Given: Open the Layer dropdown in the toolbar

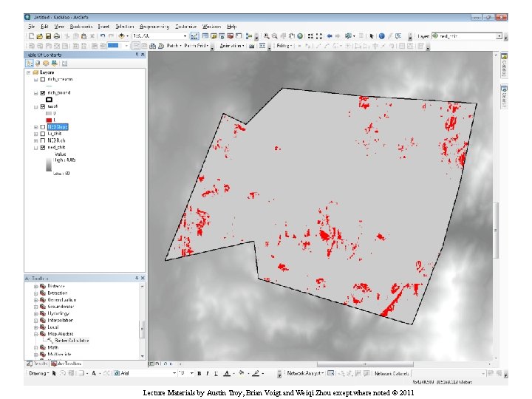Looking at the screenshot, I should tap(500, 35).
